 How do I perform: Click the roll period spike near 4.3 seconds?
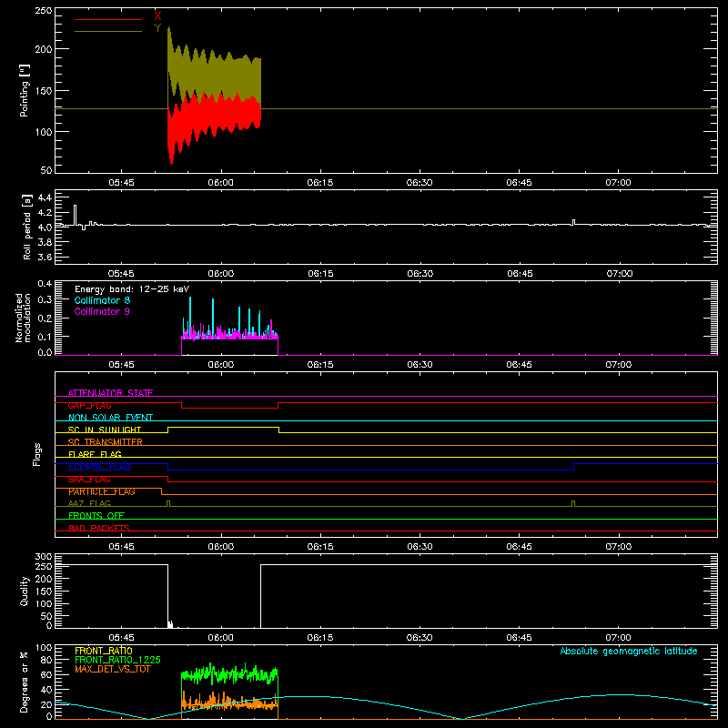click(76, 214)
